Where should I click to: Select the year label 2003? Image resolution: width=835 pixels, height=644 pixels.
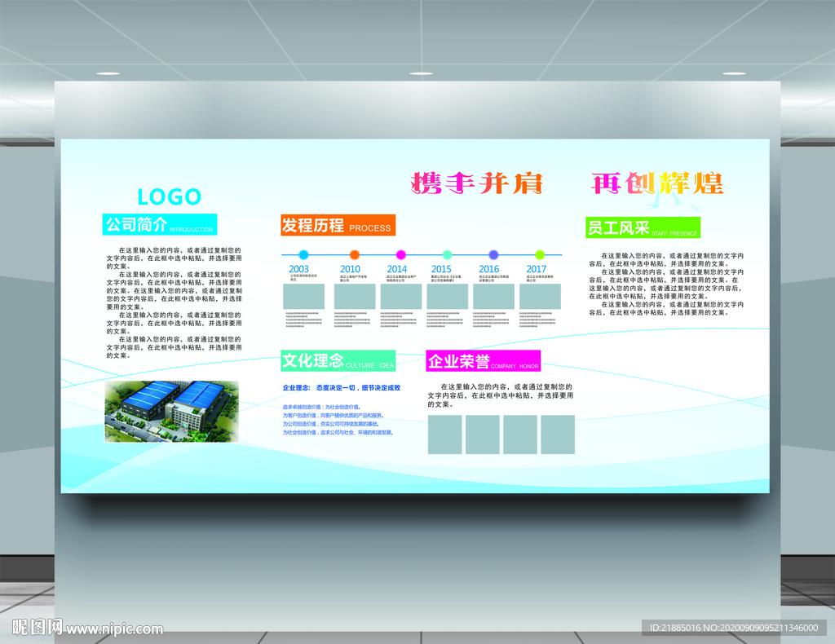click(298, 269)
